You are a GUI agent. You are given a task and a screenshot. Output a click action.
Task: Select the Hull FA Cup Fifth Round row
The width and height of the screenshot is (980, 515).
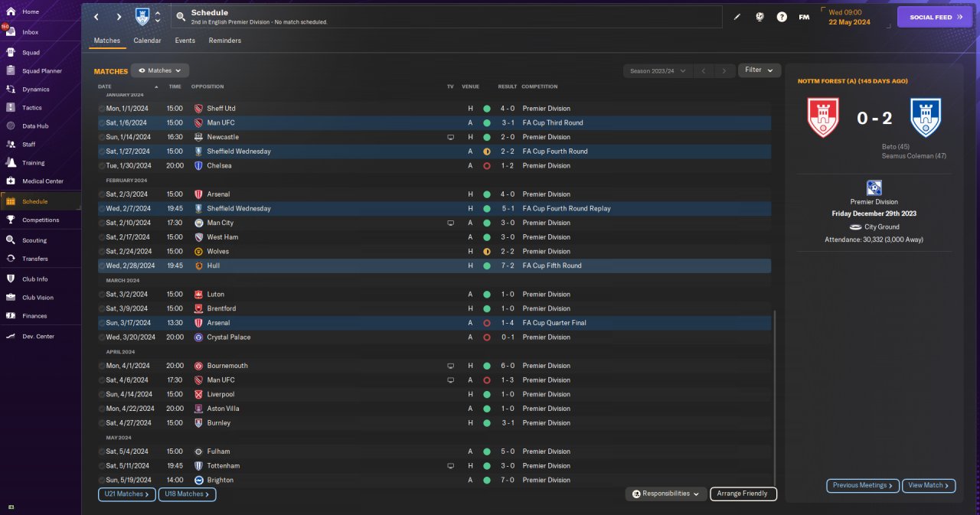(x=434, y=266)
